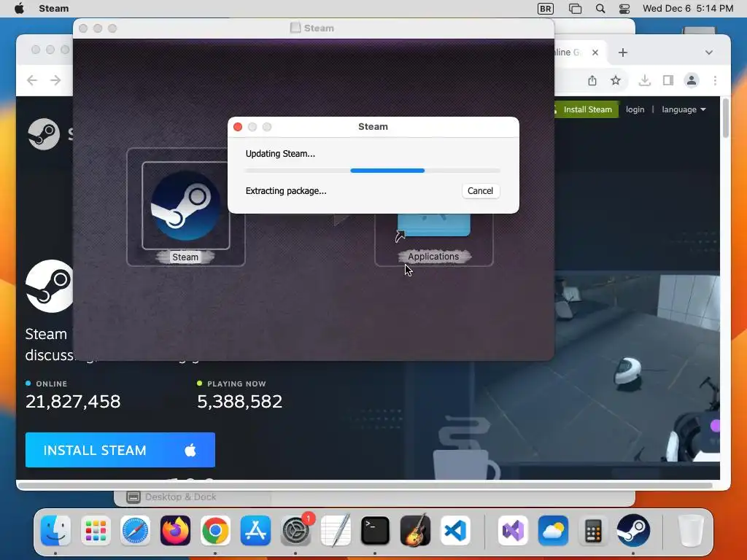Image resolution: width=747 pixels, height=560 pixels.
Task: Go forward in the browser
Action: click(x=55, y=80)
